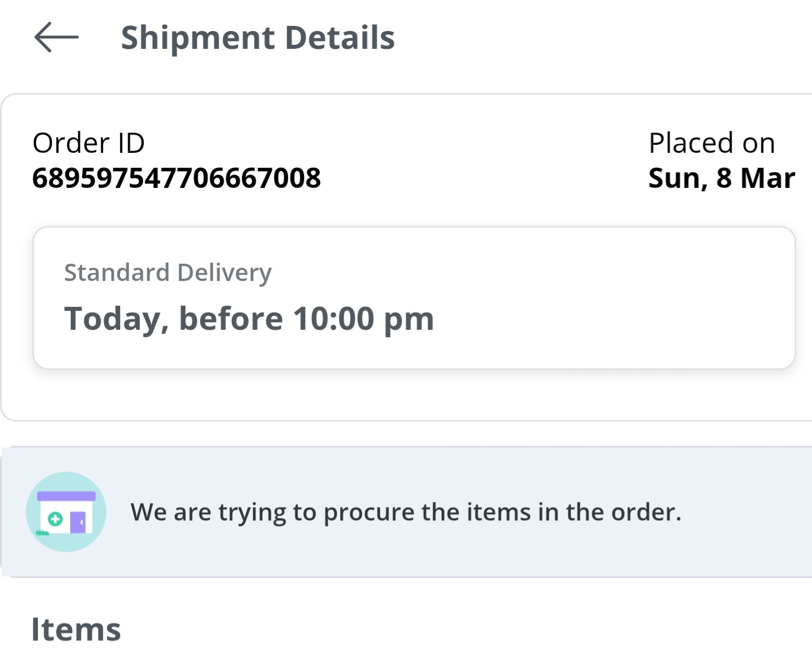The height and width of the screenshot is (669, 812).
Task: Tap the Standard Delivery label
Action: coord(167,272)
